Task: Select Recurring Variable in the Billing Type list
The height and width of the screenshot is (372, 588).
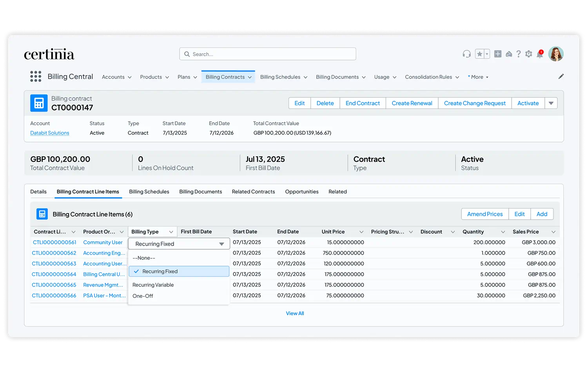Action: coord(153,284)
